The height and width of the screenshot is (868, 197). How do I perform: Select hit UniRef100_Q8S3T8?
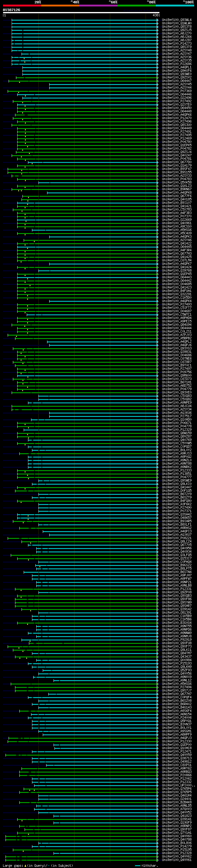pos(177,26)
